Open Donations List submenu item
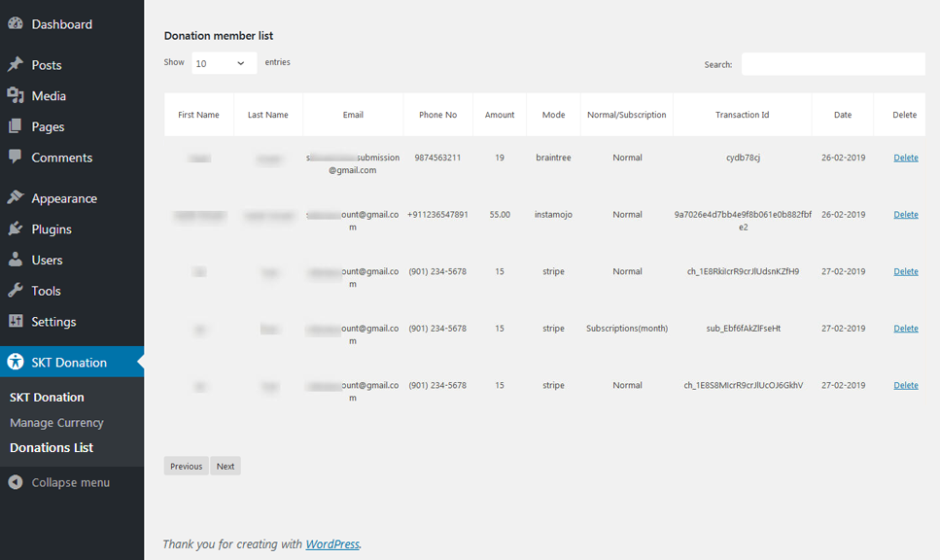This screenshot has width=940, height=560. [x=52, y=448]
